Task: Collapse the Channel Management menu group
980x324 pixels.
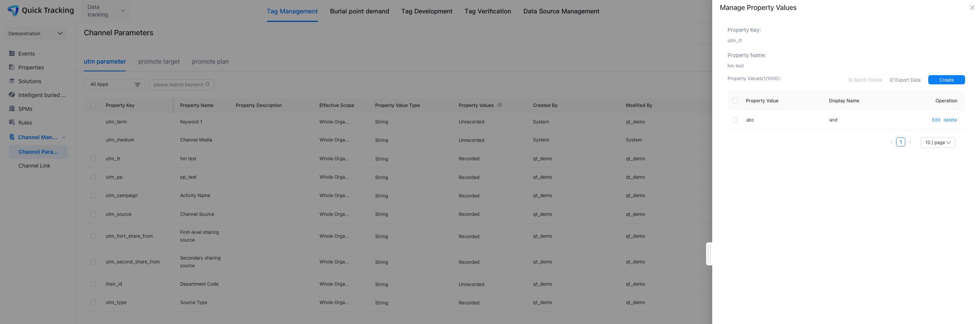Action: pos(64,137)
